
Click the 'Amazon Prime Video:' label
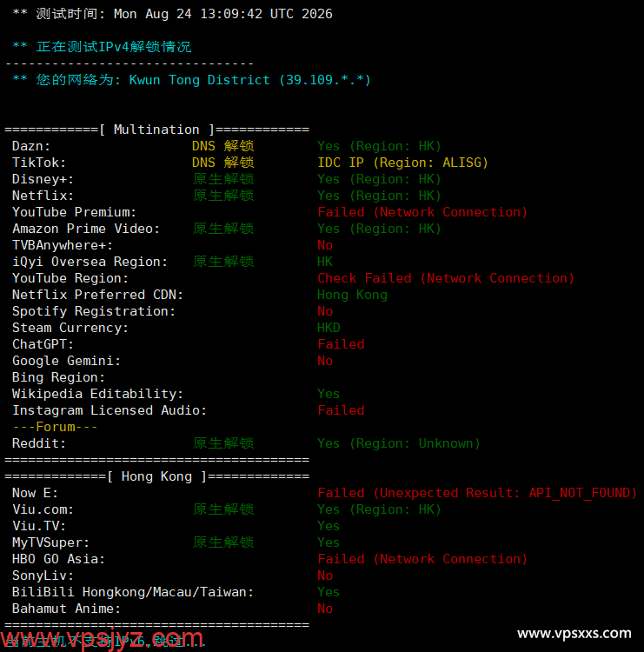point(86,229)
